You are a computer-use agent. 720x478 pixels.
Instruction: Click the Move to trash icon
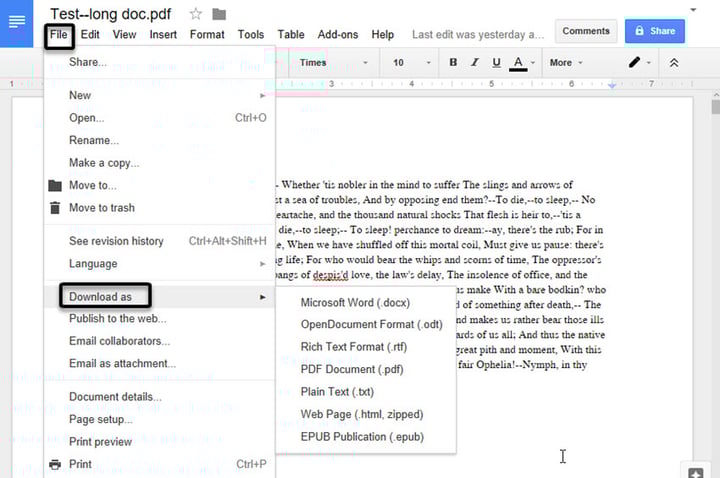click(55, 208)
